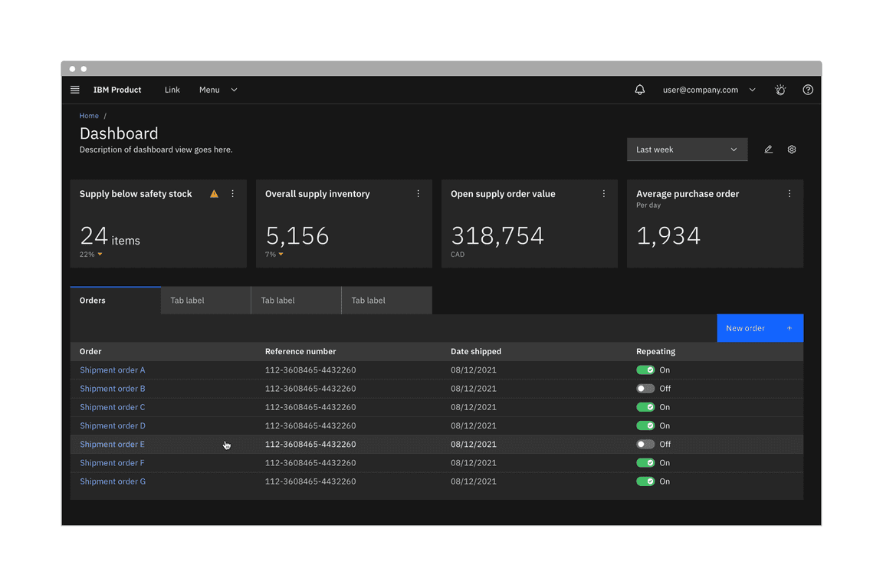883x588 pixels.
Task: Open the Shipment order C link
Action: [112, 407]
